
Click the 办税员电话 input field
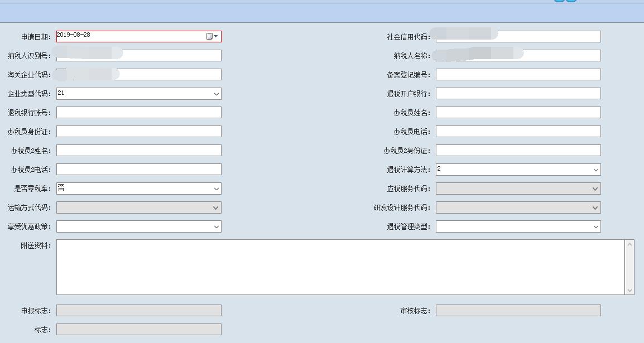pos(518,131)
